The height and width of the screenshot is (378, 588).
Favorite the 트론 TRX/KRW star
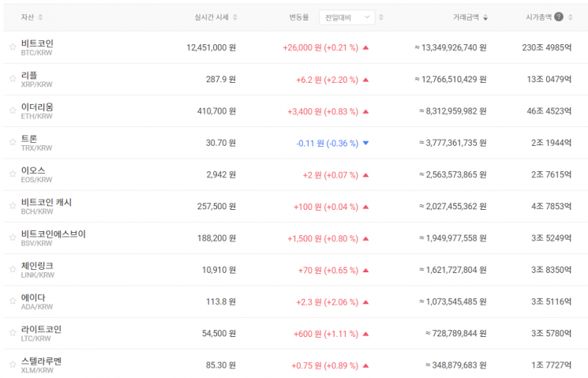pyautogui.click(x=13, y=142)
